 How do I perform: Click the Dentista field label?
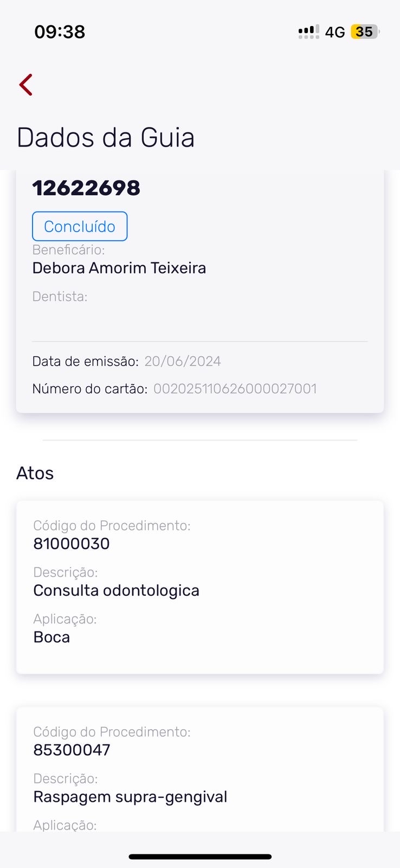point(60,297)
